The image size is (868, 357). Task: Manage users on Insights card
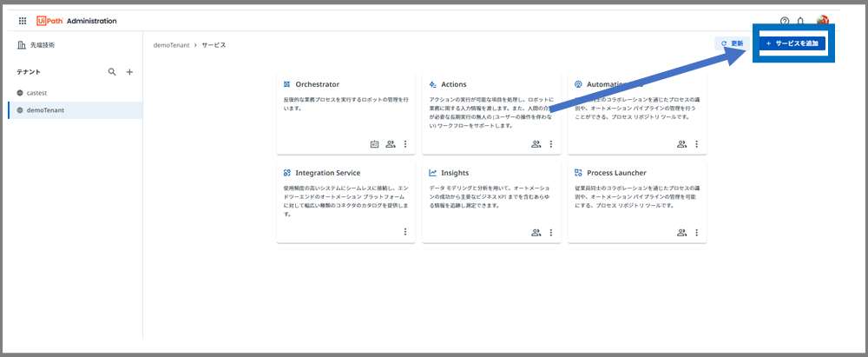pyautogui.click(x=536, y=233)
